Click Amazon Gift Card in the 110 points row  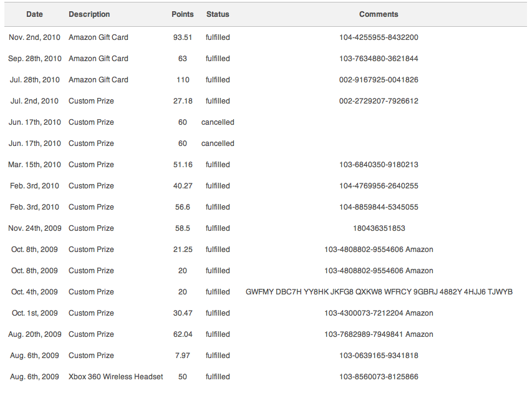point(99,80)
